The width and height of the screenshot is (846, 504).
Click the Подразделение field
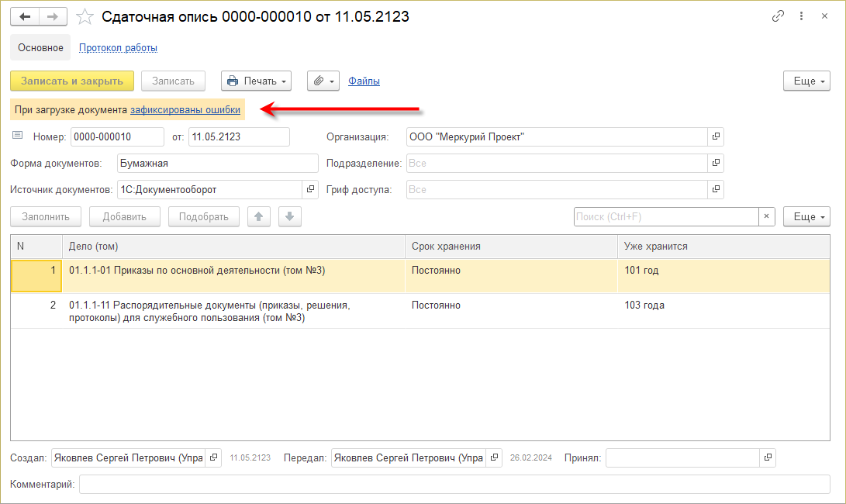pyautogui.click(x=557, y=163)
